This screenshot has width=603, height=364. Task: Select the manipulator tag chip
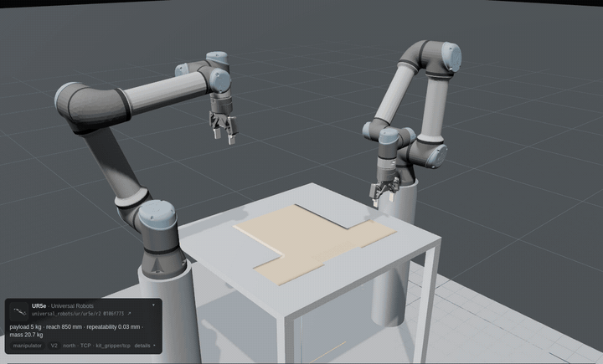click(x=28, y=346)
